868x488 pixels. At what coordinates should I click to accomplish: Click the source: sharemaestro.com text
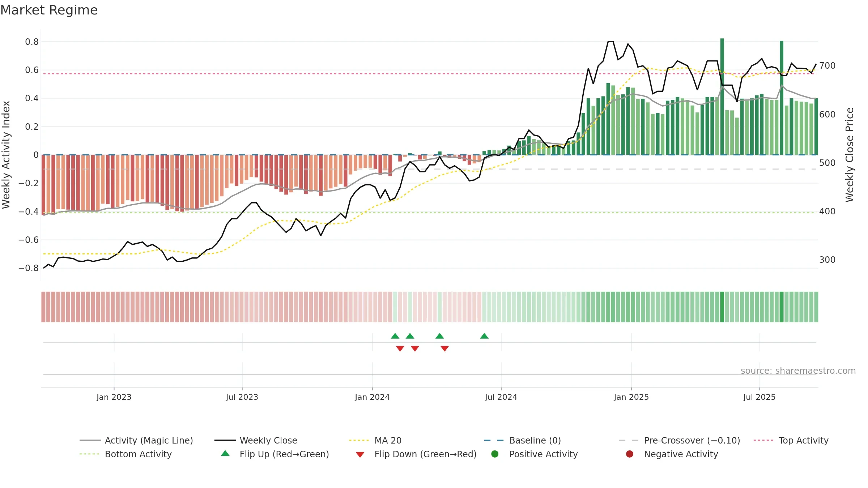(x=798, y=371)
